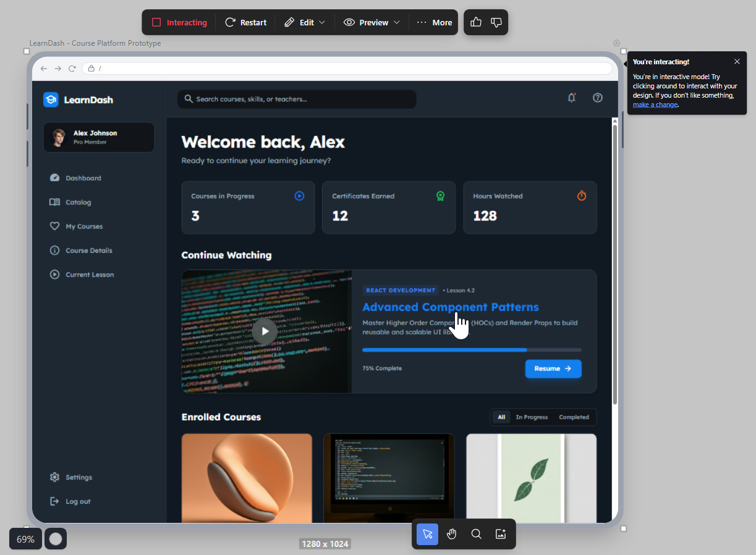Click the browser reload icon
This screenshot has width=756, height=555.
click(x=72, y=69)
